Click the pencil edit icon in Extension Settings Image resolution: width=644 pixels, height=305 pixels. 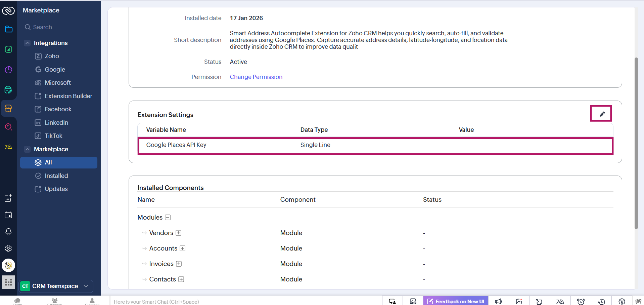[x=601, y=114]
